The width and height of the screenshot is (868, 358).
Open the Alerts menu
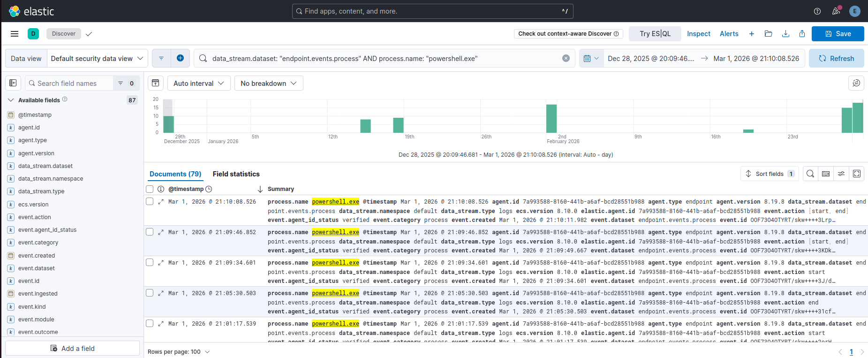coord(729,34)
